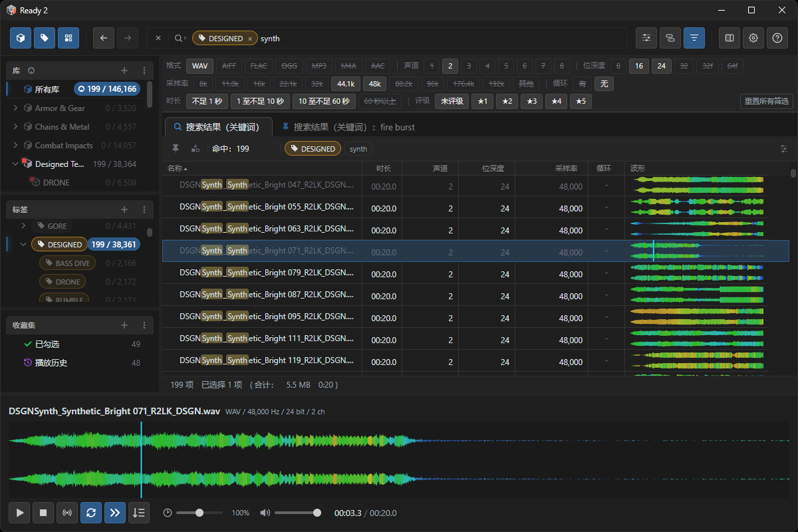Click the sort order playback icon
The image size is (798, 532).
click(139, 513)
